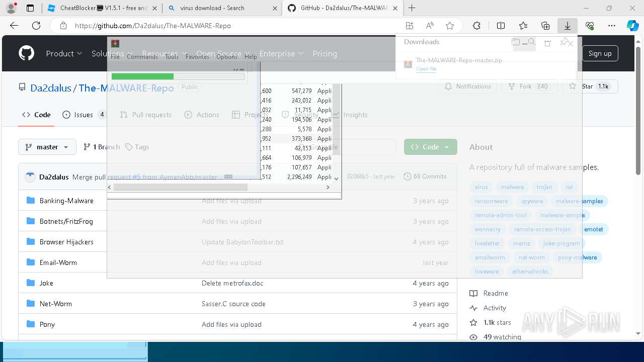Open the Botnets/FritzFrog folder

point(66,221)
